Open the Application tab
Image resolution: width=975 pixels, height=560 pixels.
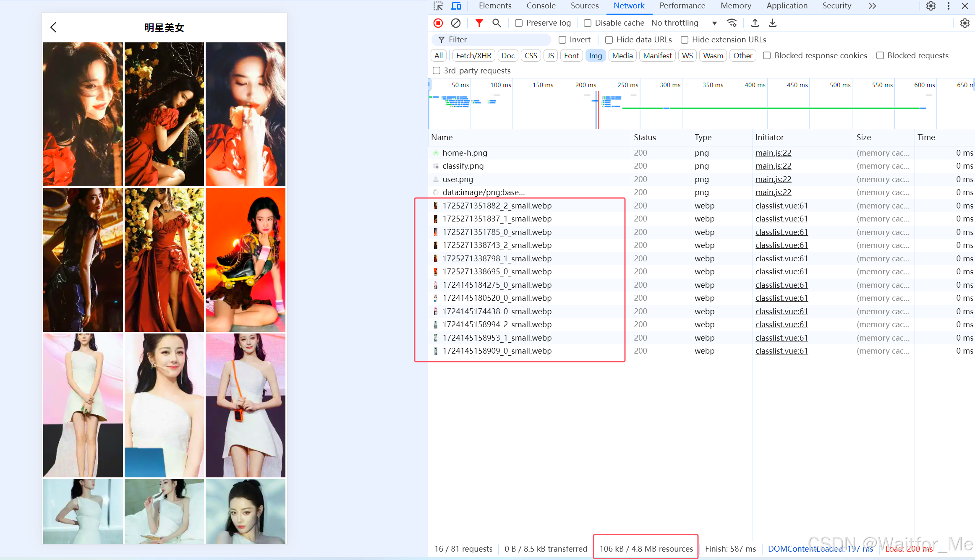pos(787,6)
